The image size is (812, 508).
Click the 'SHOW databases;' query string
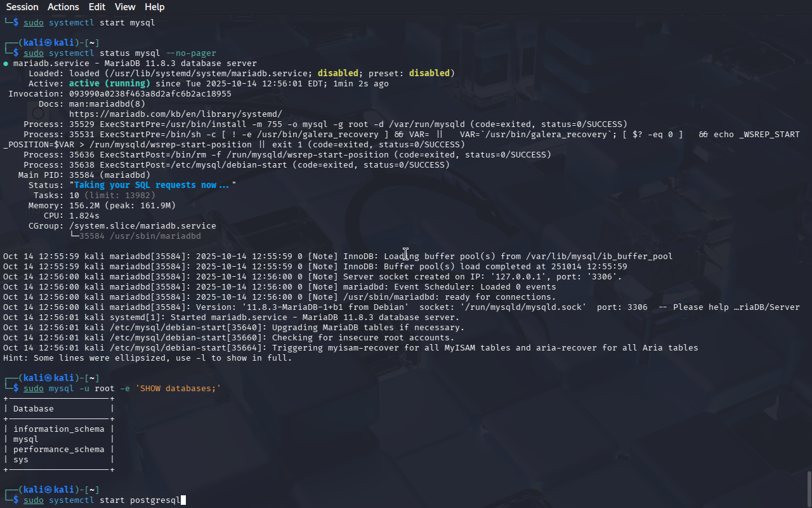(178, 389)
